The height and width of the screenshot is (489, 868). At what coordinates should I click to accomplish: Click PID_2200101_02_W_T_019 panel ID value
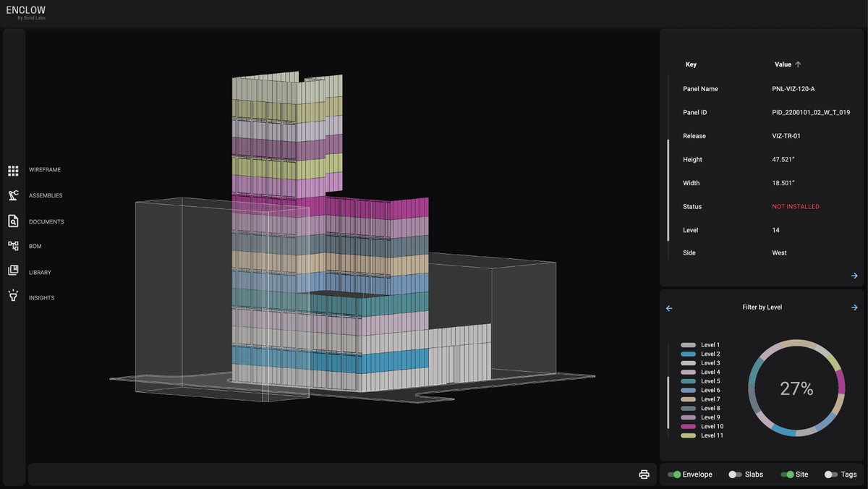[811, 113]
